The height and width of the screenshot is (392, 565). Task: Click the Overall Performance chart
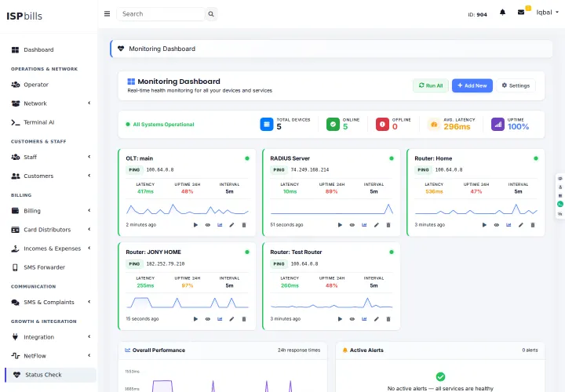point(223,378)
